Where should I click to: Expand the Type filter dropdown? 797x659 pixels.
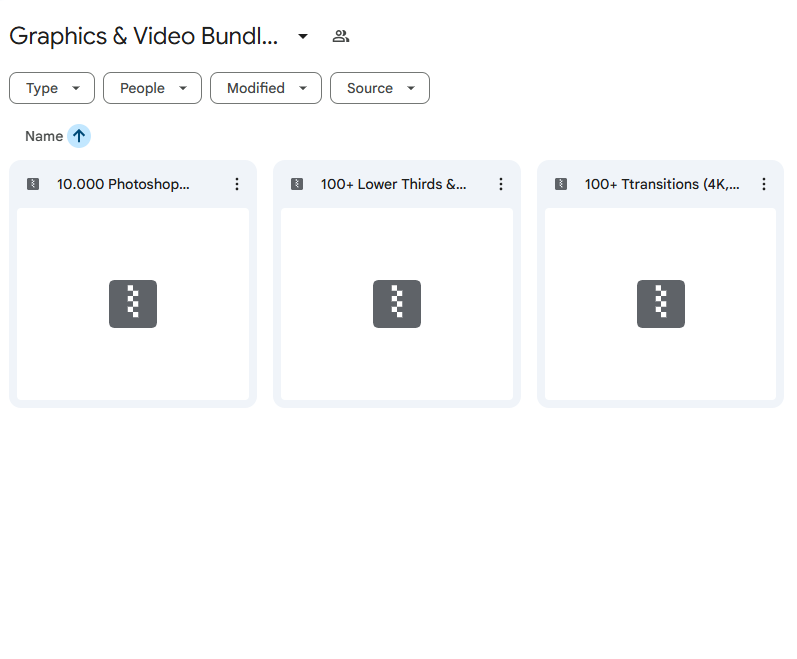[52, 88]
